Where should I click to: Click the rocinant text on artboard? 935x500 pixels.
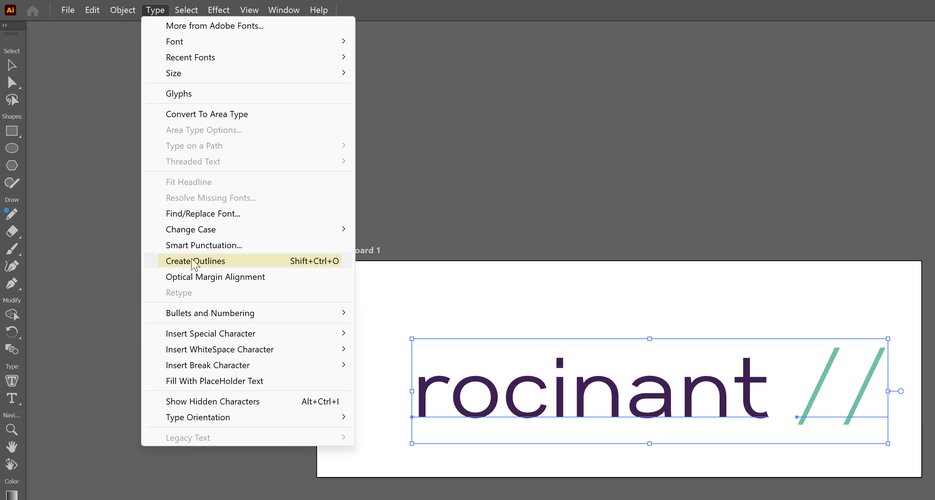pyautogui.click(x=592, y=387)
